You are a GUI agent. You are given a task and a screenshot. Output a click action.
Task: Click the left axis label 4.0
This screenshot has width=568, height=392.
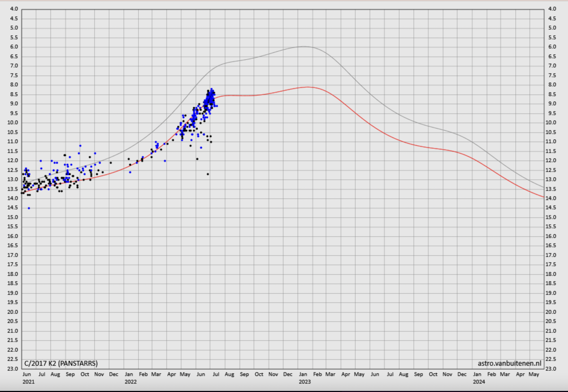(14, 9)
